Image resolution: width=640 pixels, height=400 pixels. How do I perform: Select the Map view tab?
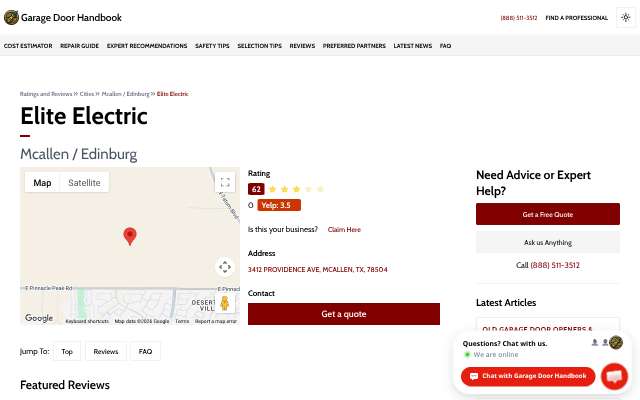pos(42,182)
